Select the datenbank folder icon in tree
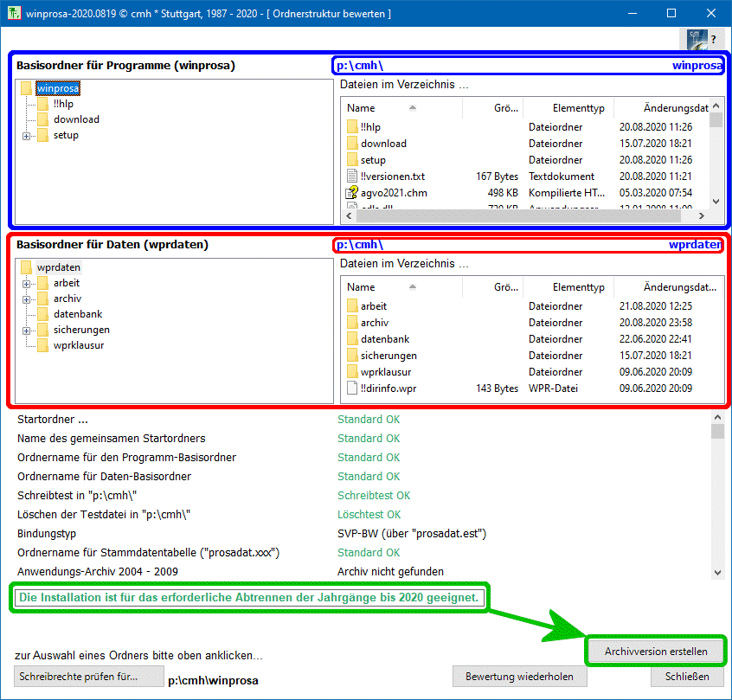This screenshot has height=700, width=732. point(42,314)
